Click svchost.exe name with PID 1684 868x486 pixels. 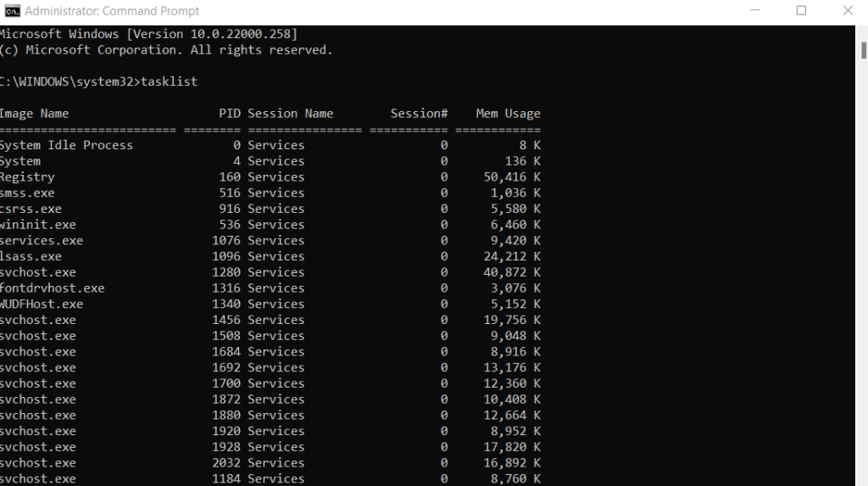(x=38, y=352)
